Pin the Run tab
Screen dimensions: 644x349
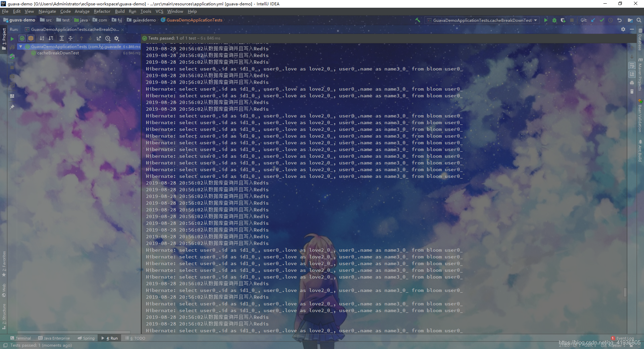[12, 107]
